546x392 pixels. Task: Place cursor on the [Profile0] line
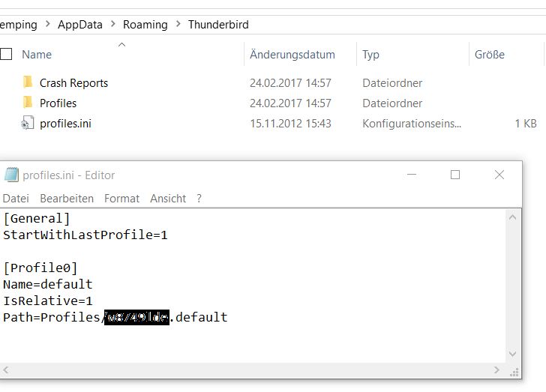click(x=40, y=268)
